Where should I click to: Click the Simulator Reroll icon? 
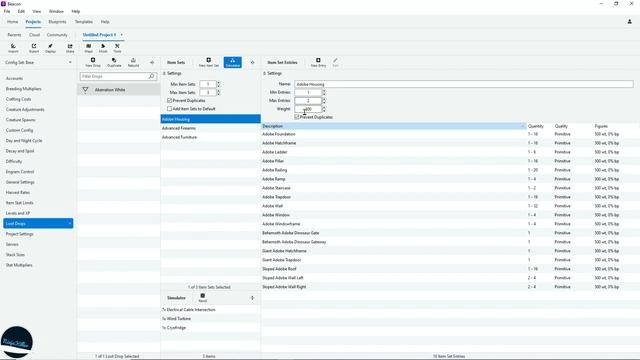pos(202,298)
